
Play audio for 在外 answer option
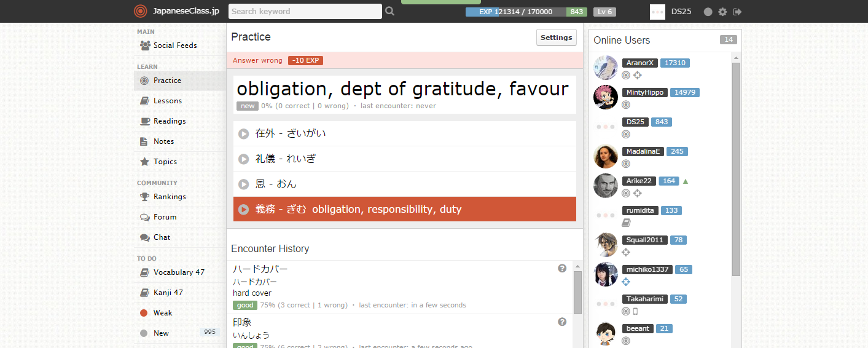[x=244, y=133]
